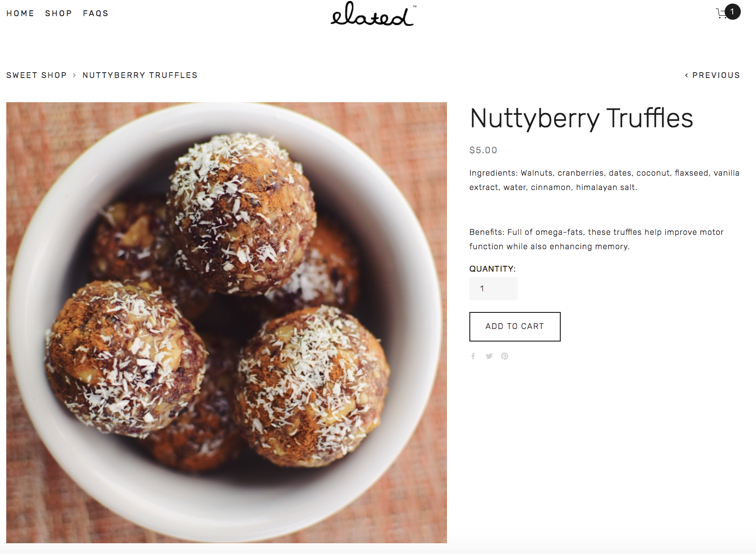This screenshot has width=756, height=554.
Task: Focus the Quantity input field
Action: pos(494,289)
